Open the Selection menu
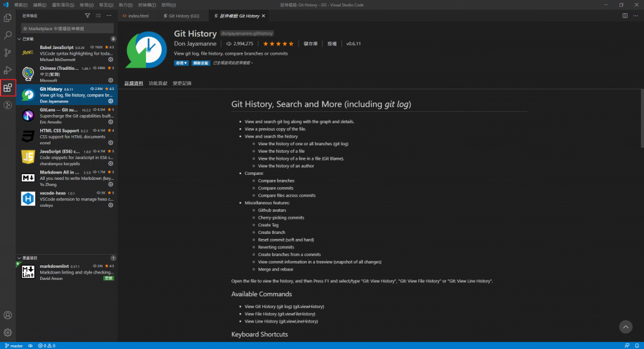 point(63,5)
